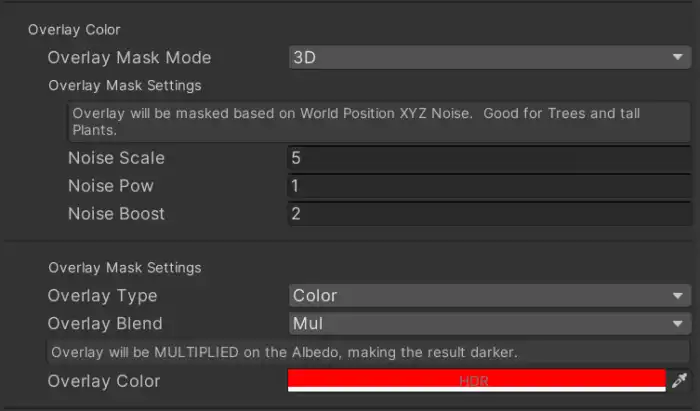Open the Overlay Blend dropdown showing Mul
Viewport: 700px width, 411px height.
click(488, 324)
